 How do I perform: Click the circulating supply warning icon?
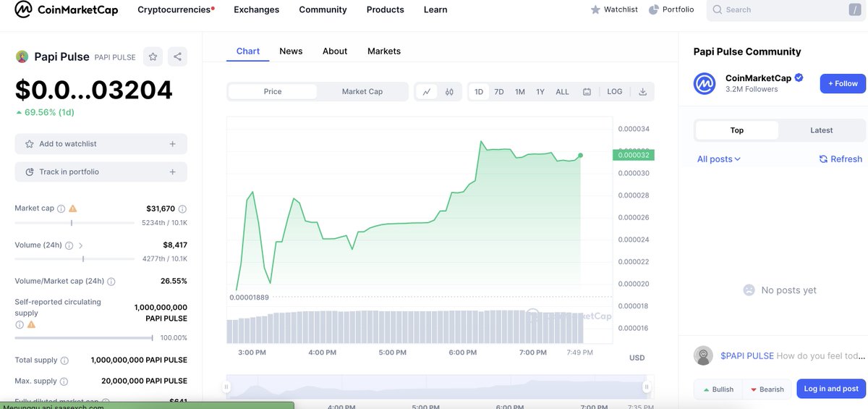31,324
